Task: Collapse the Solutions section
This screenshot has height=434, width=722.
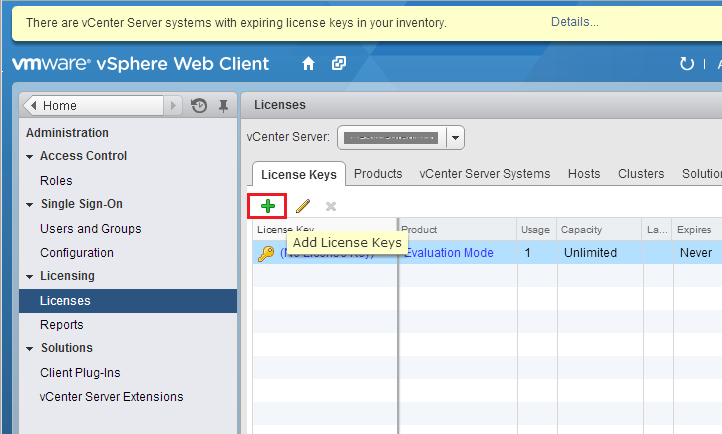Action: (29, 349)
